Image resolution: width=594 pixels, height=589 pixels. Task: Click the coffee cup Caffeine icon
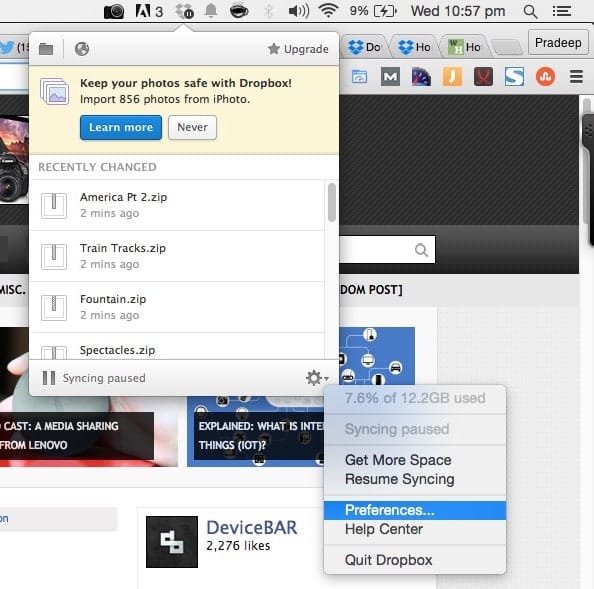point(239,11)
